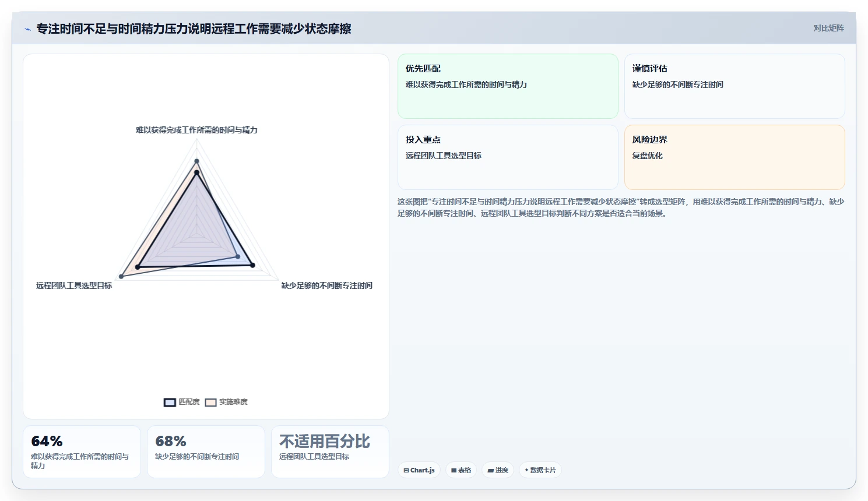Click the 进度 tag icon

pyautogui.click(x=491, y=470)
